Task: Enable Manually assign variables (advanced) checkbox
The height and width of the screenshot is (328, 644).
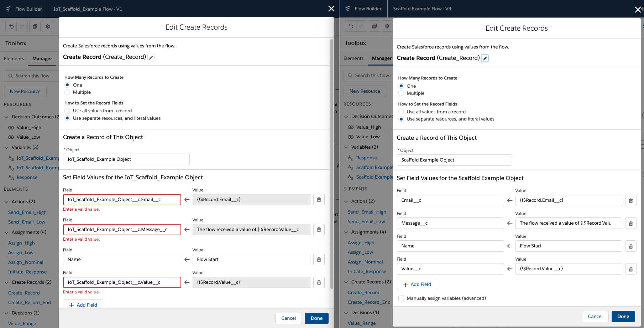Action: (401, 298)
